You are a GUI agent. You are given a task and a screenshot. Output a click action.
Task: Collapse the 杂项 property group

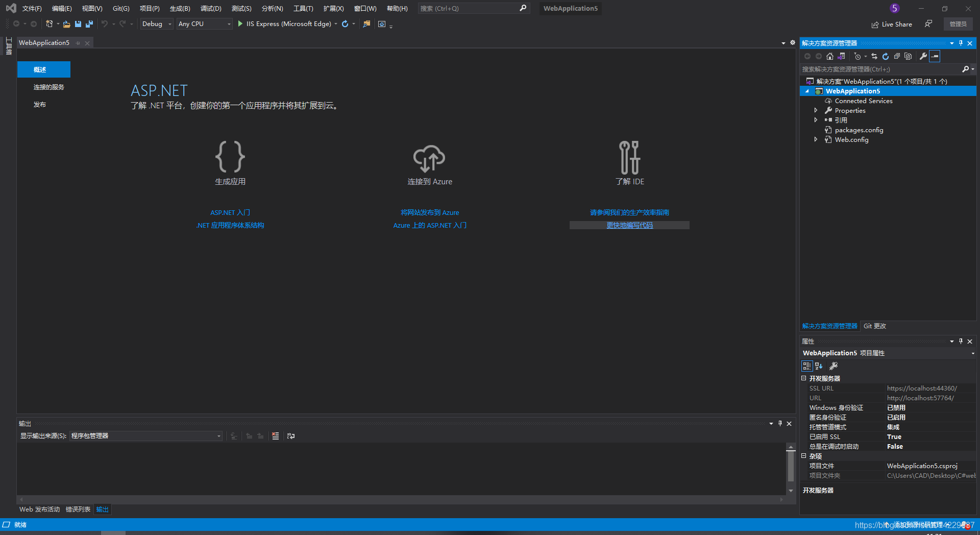point(804,456)
